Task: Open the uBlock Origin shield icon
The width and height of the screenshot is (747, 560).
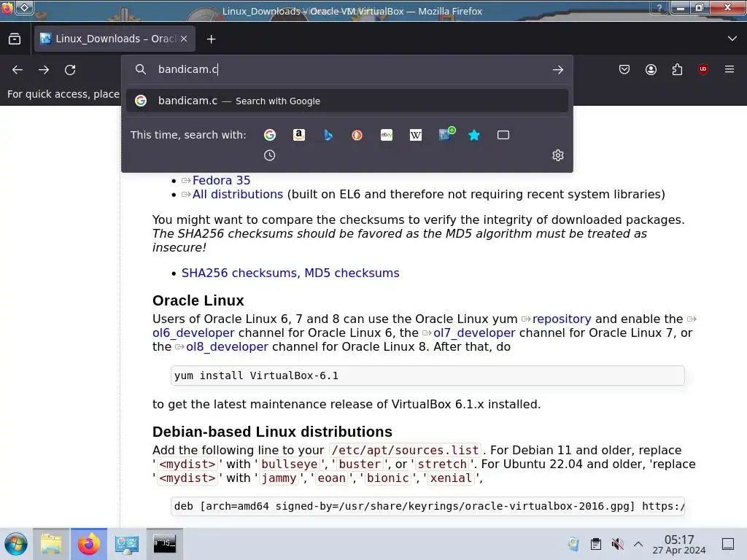Action: pyautogui.click(x=703, y=69)
